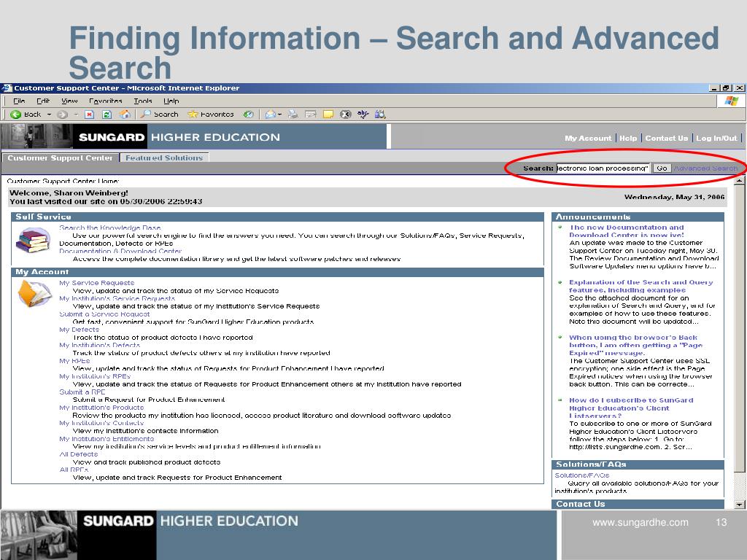Click the Mail toolbar icon

[x=271, y=114]
